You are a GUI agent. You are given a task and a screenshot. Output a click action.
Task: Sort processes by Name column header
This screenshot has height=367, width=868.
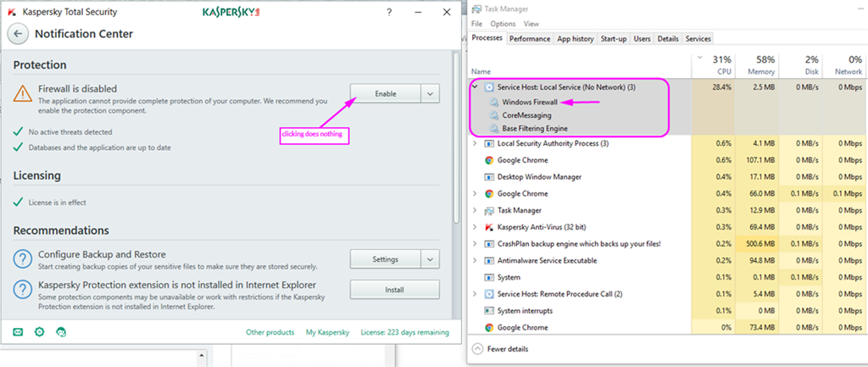click(580, 64)
